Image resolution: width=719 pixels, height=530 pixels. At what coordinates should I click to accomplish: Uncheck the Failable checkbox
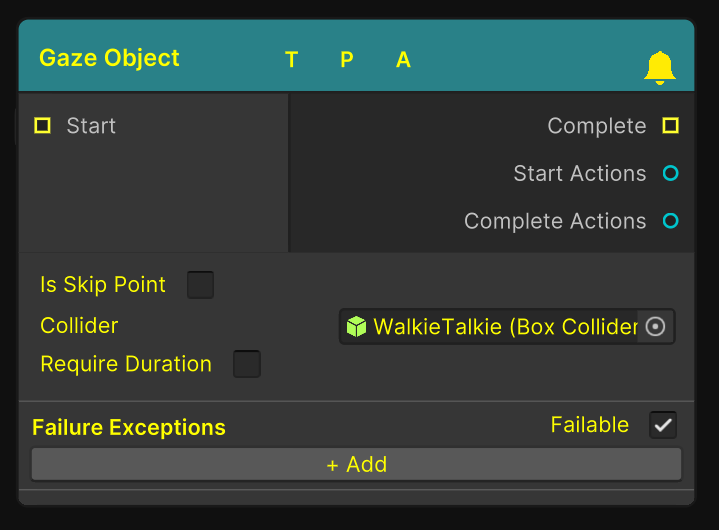pos(663,425)
